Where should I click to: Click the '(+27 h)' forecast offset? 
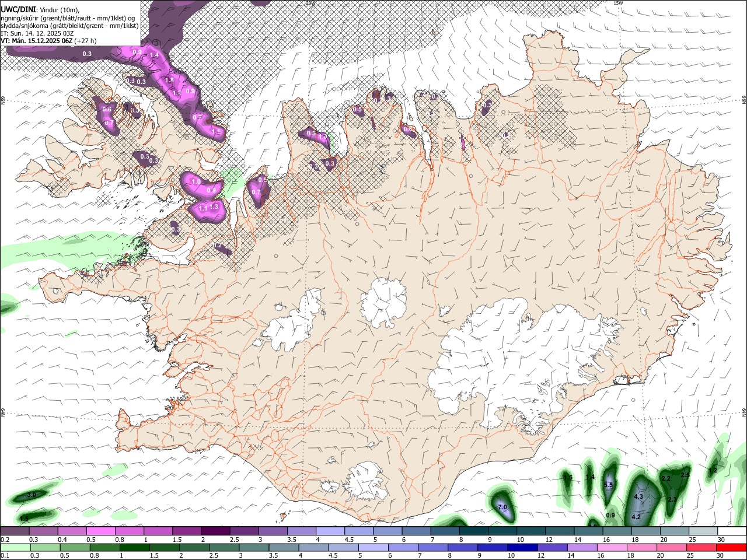pos(85,41)
